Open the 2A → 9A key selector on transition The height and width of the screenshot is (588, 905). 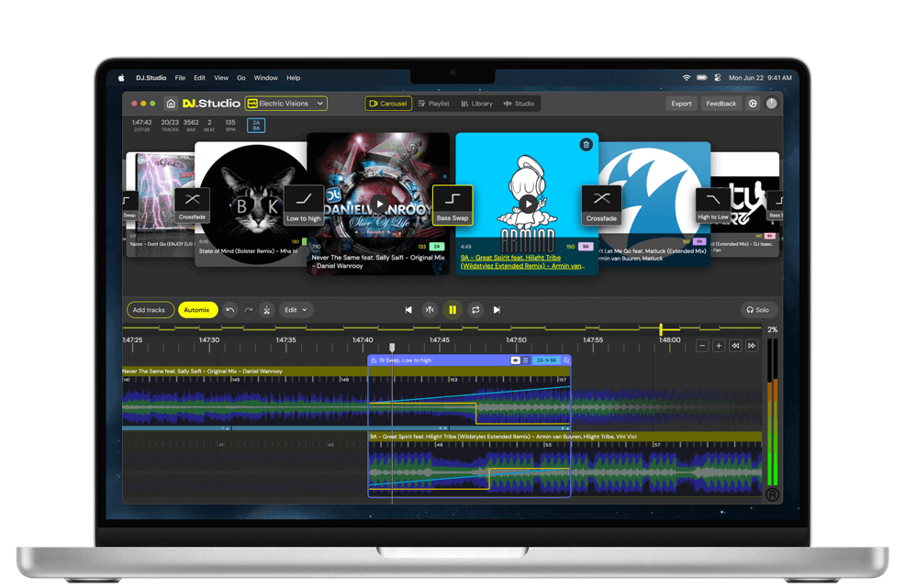(x=547, y=361)
